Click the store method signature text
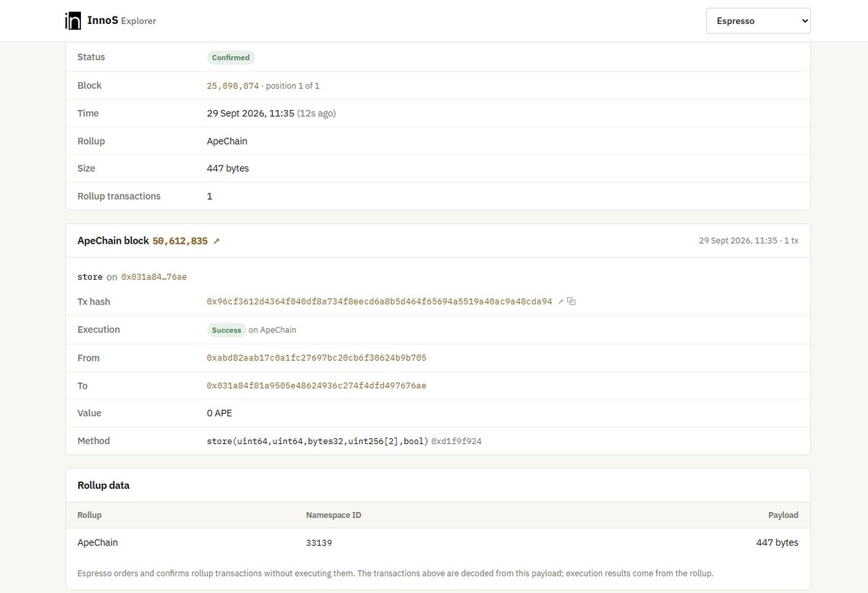Screen dimensions: 868x593 [x=318, y=440]
